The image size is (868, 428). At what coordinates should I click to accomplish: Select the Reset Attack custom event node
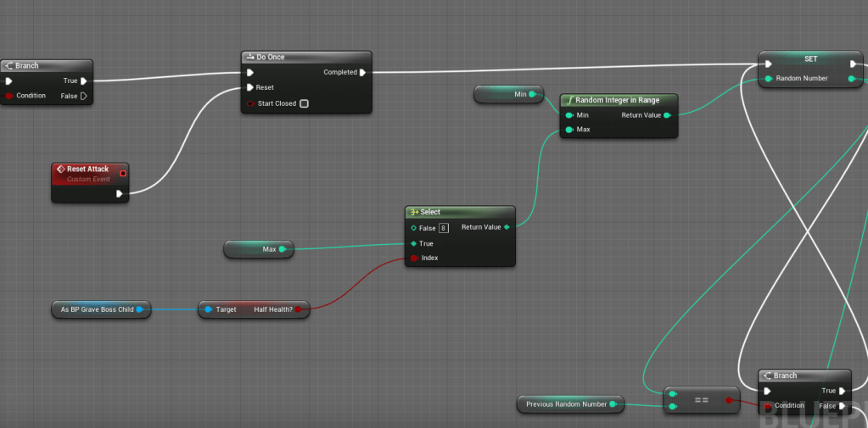[x=89, y=174]
